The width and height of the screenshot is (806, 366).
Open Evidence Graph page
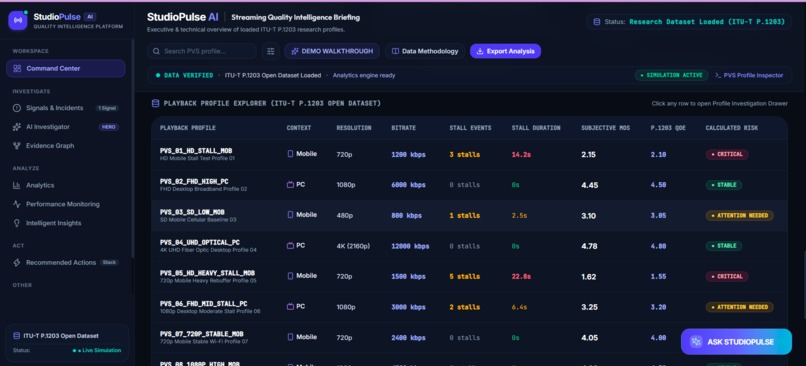[x=66, y=146]
